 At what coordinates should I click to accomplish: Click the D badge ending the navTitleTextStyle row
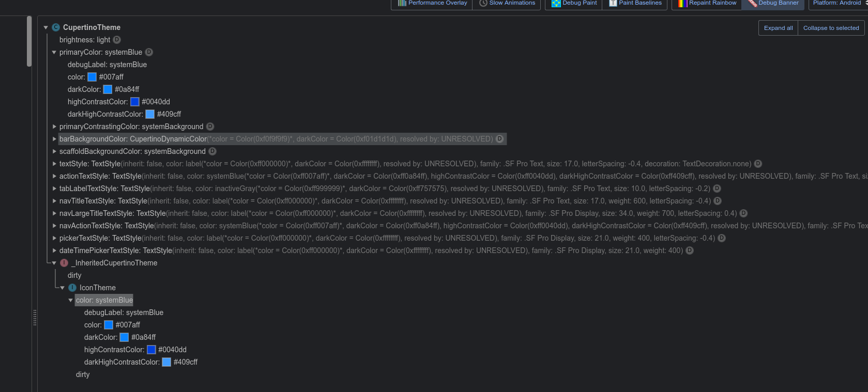pos(718,201)
